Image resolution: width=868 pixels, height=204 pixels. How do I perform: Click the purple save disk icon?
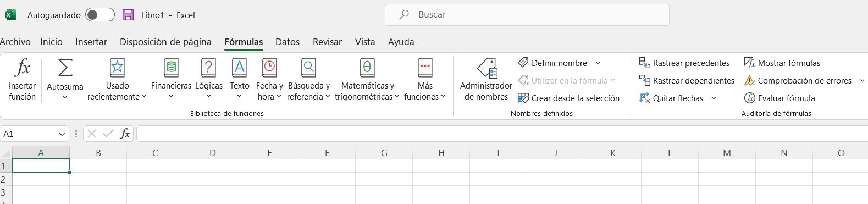coord(128,15)
